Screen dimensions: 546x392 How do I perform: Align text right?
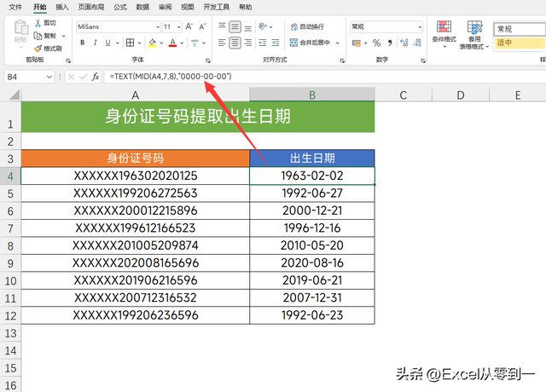pyautogui.click(x=248, y=43)
